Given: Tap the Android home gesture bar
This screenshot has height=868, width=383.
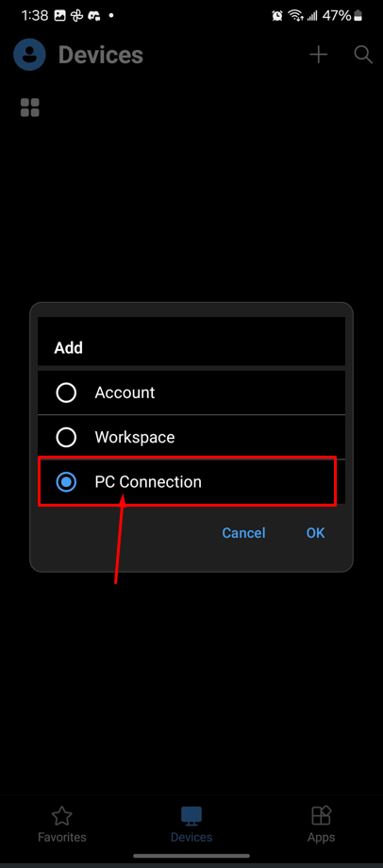Looking at the screenshot, I should point(191,856).
